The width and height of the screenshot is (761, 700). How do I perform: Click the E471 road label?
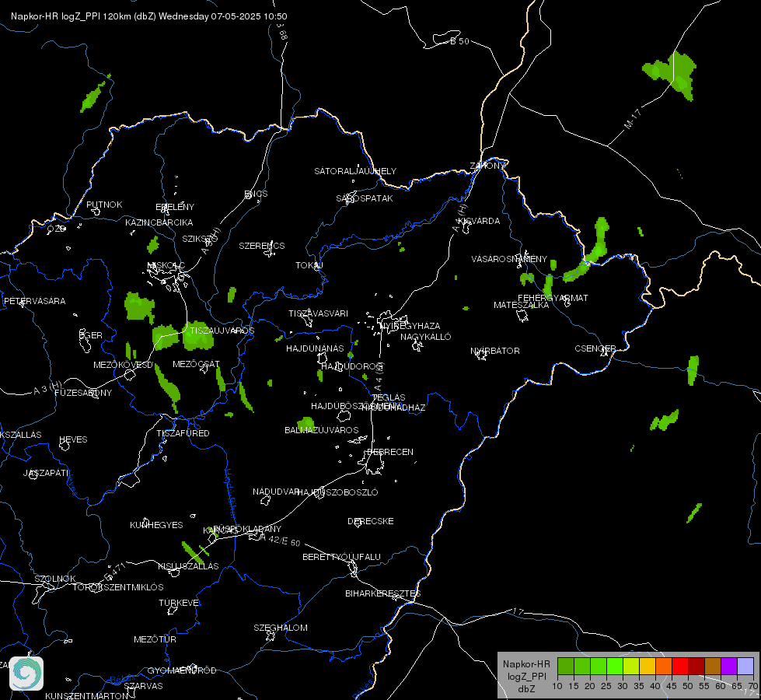pyautogui.click(x=116, y=571)
